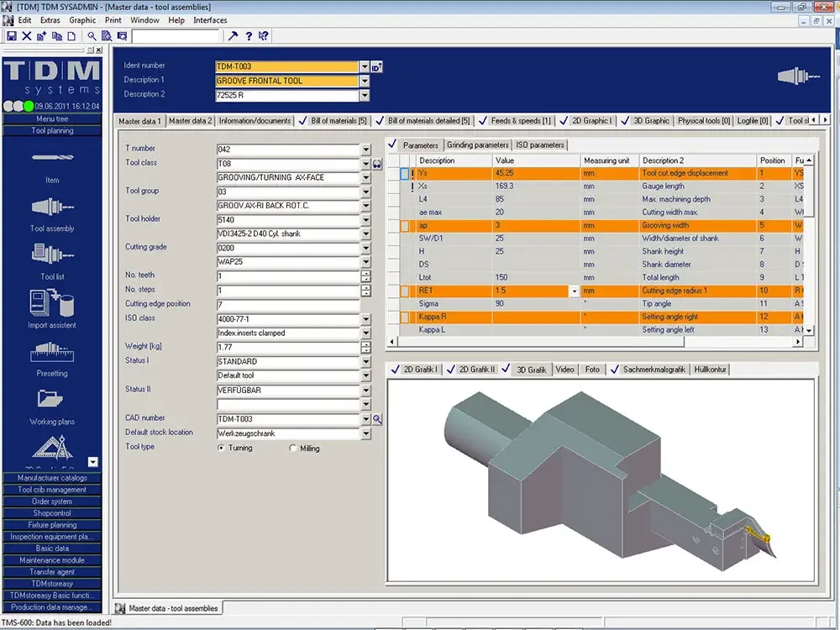The height and width of the screenshot is (630, 840).
Task: Open the Presetting module icon
Action: 52,352
